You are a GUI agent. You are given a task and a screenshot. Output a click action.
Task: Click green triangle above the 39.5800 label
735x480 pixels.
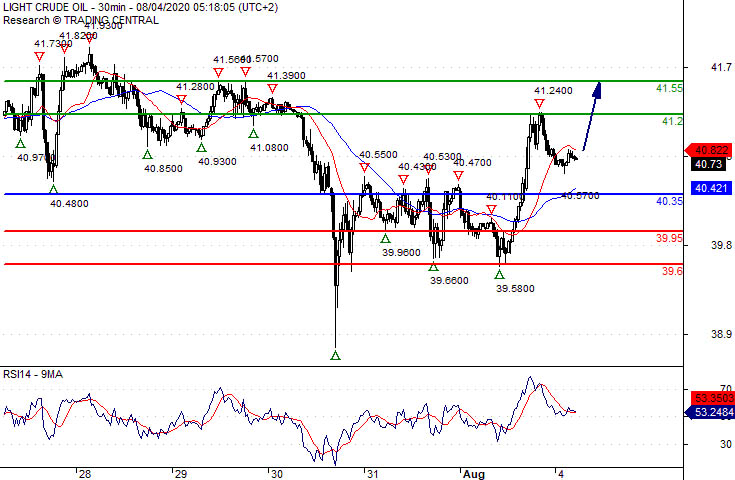tap(500, 273)
